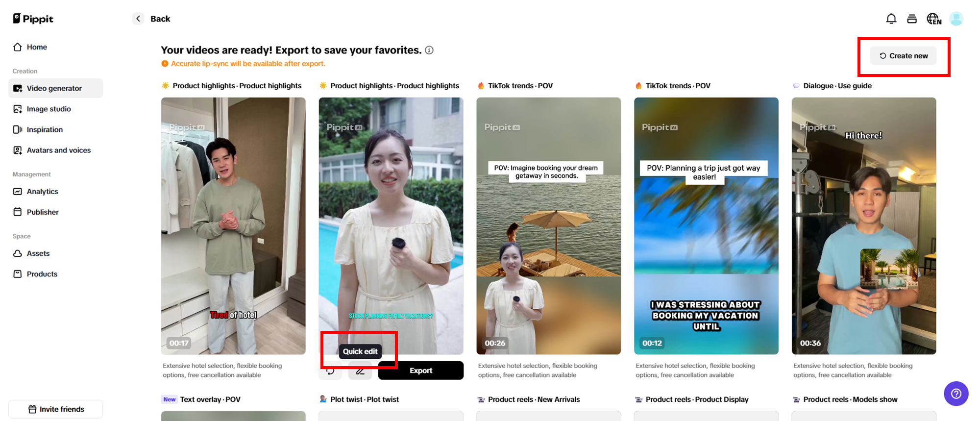Navigate to the Analytics page

click(42, 192)
